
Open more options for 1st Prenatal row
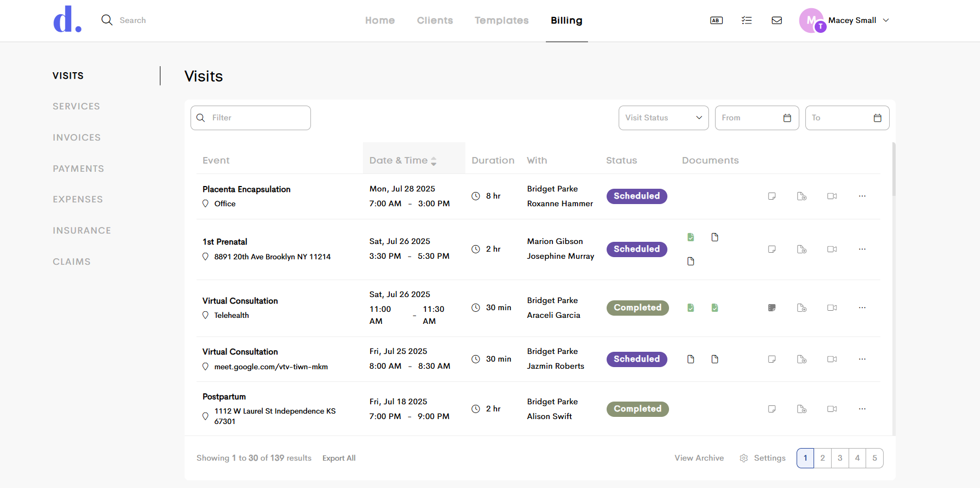click(862, 249)
